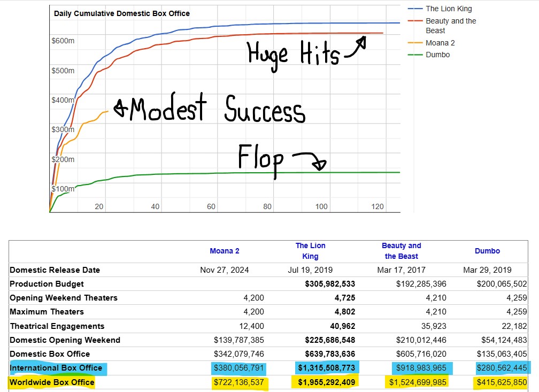Click Moana 2 worldwide total $722,136,537
The image size is (539, 392).
pos(239,382)
